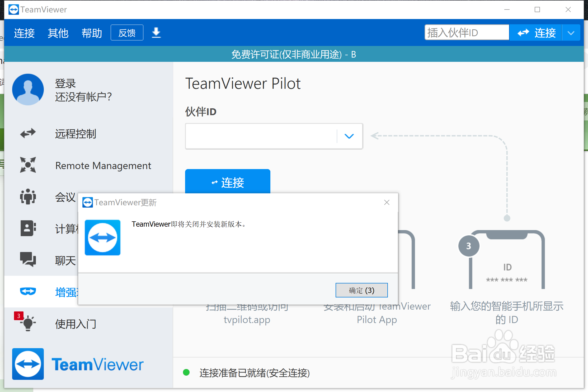This screenshot has width=588, height=392.
Task: Click the computers & contacts book icon
Action: point(28,228)
